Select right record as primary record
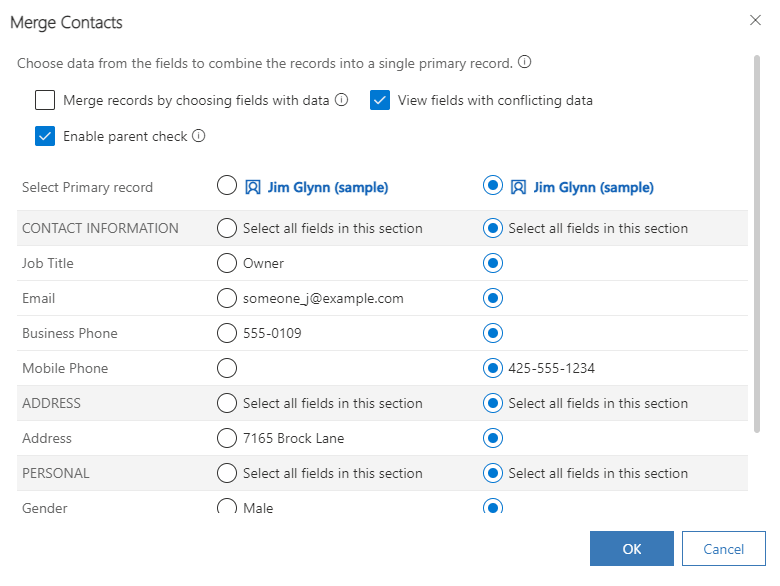The width and height of the screenshot is (780, 586). [492, 186]
